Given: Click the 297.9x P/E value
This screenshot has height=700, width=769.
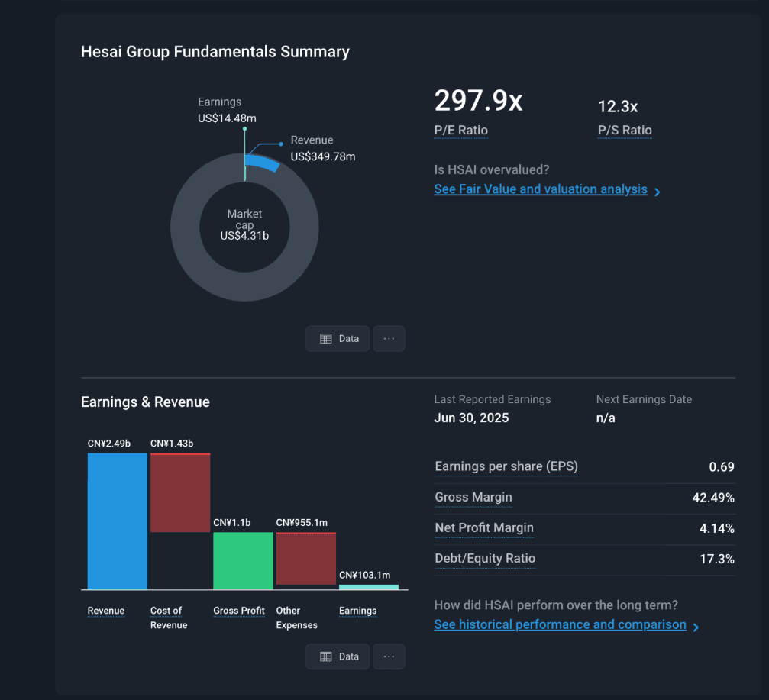Looking at the screenshot, I should tap(478, 101).
